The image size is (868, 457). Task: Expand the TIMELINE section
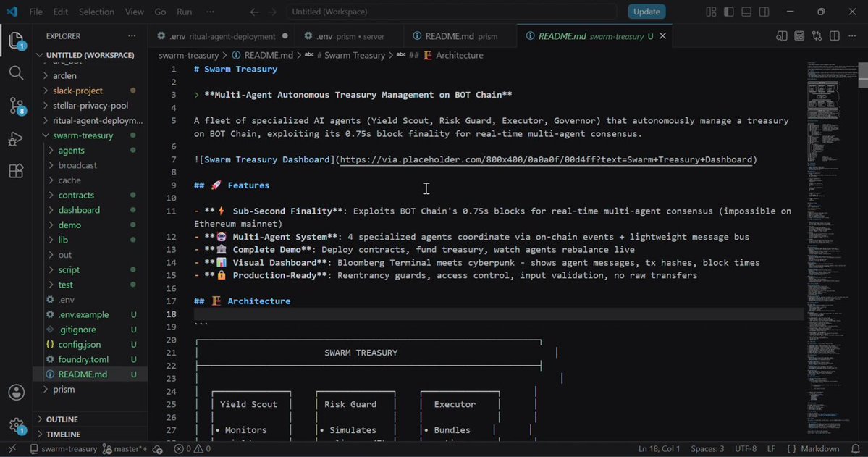(63, 435)
